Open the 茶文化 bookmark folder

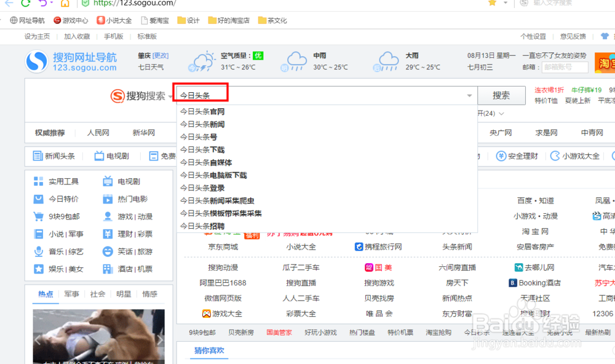pyautogui.click(x=272, y=20)
